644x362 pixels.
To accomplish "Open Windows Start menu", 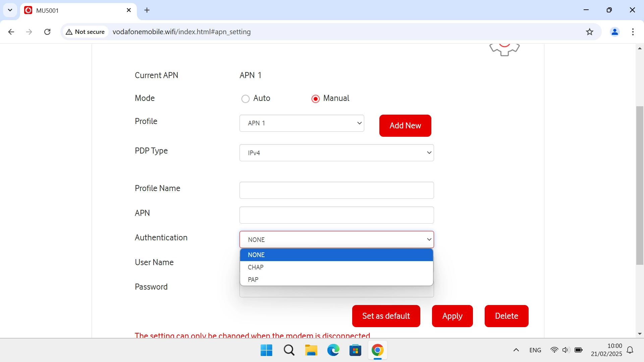I will tap(266, 350).
